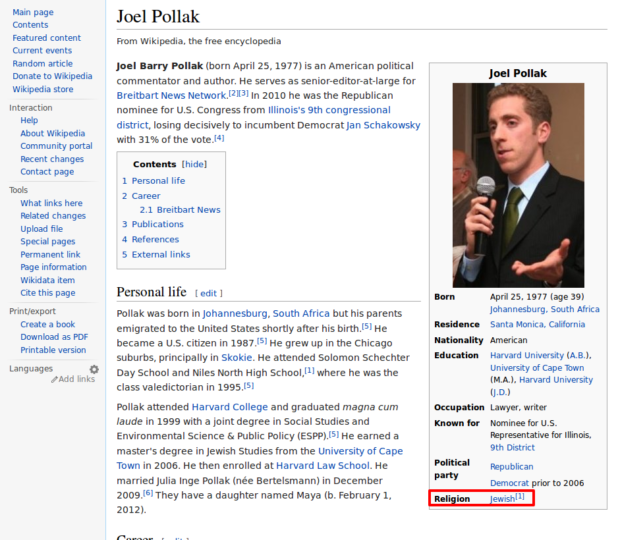Open Special pages

(x=48, y=242)
